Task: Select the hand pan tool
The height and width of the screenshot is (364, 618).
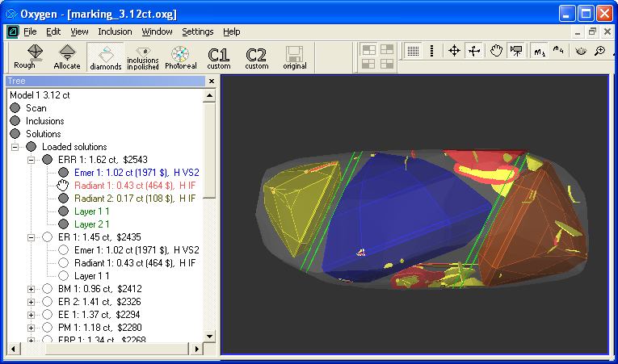Action: click(x=496, y=51)
